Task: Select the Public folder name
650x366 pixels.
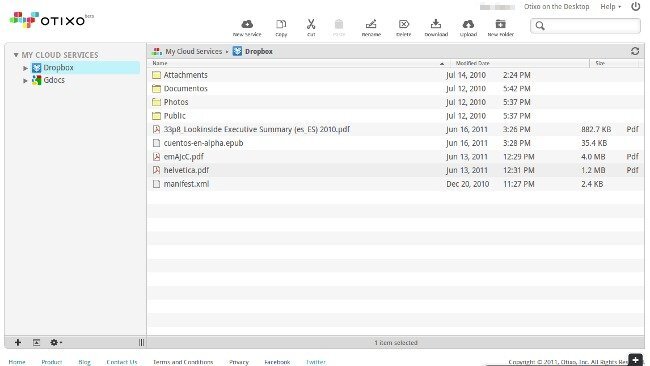Action: [x=175, y=116]
